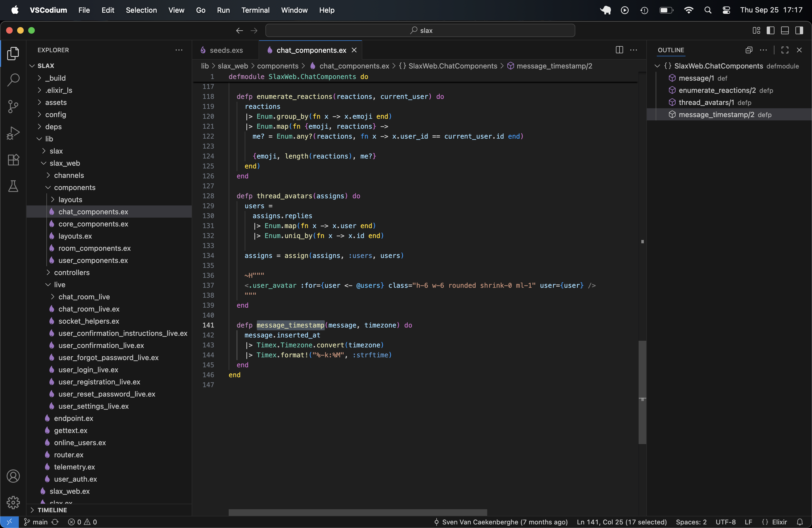Toggle the bottom panel layout

(785, 30)
